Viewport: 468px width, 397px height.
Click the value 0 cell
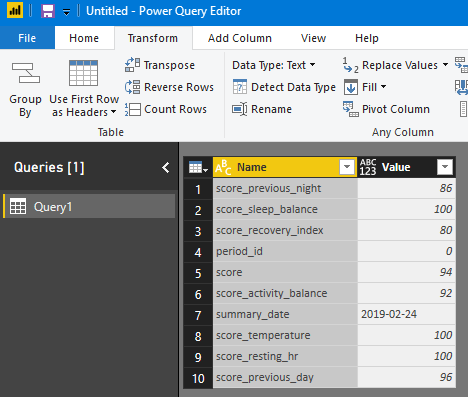click(x=406, y=251)
